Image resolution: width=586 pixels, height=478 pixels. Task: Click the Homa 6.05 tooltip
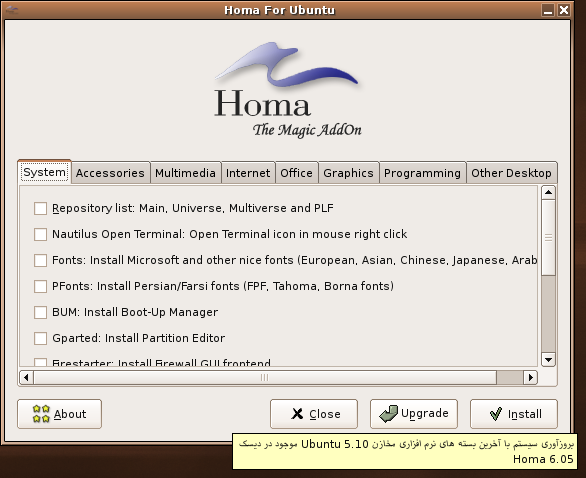coord(405,451)
